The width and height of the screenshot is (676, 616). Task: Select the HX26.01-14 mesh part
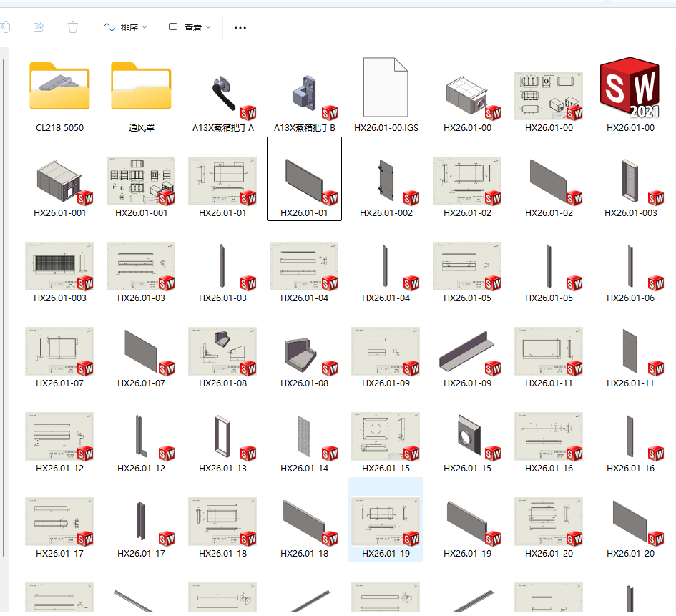(304, 436)
